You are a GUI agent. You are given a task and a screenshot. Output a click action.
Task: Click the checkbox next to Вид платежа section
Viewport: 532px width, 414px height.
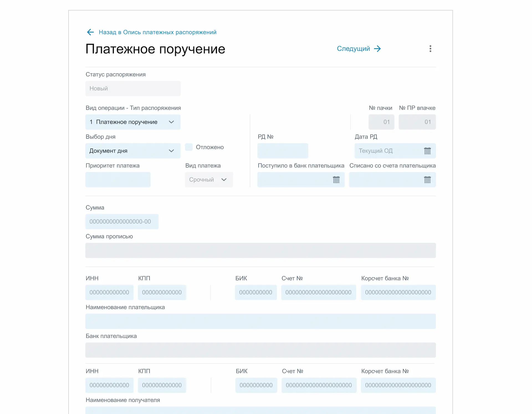tap(189, 147)
